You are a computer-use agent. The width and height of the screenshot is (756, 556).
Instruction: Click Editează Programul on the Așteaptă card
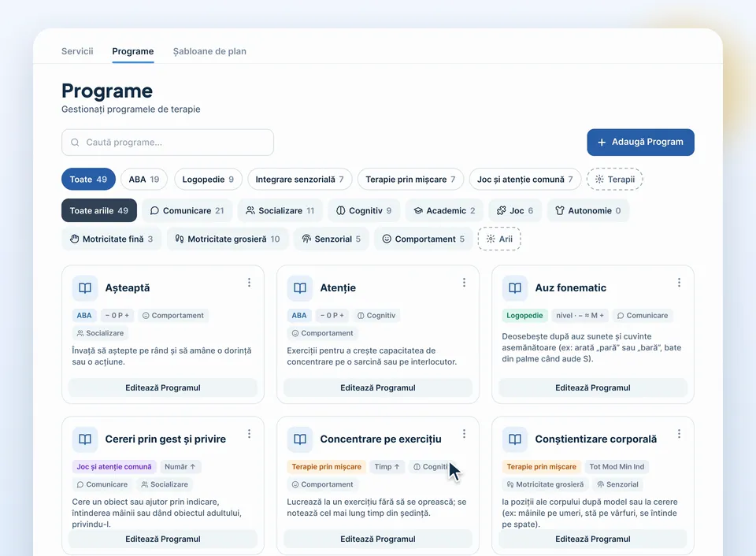point(163,387)
